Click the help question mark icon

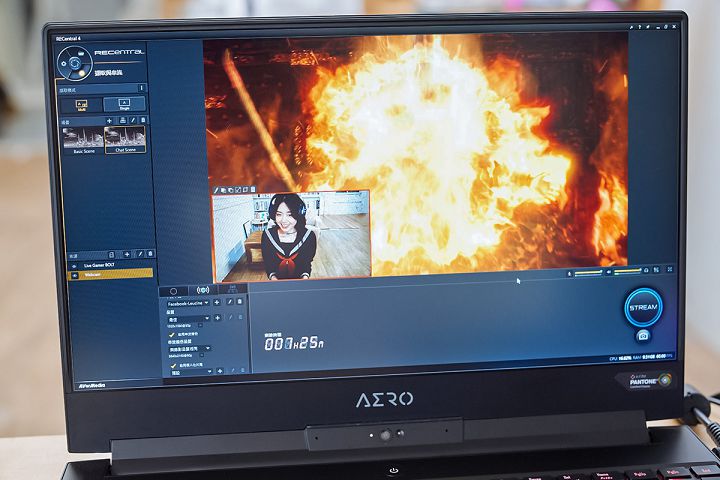coord(639,28)
